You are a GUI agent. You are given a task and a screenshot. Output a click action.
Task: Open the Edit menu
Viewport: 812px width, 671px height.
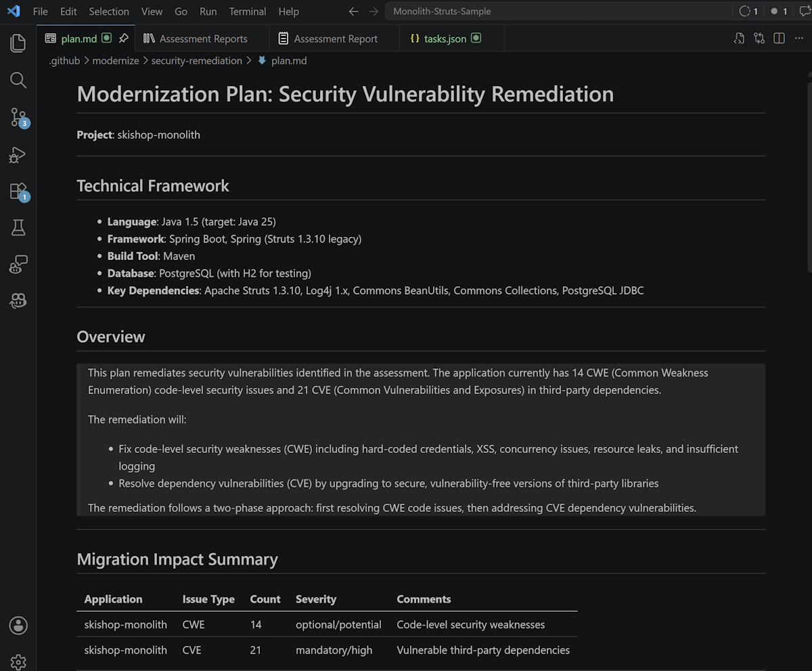coord(68,12)
